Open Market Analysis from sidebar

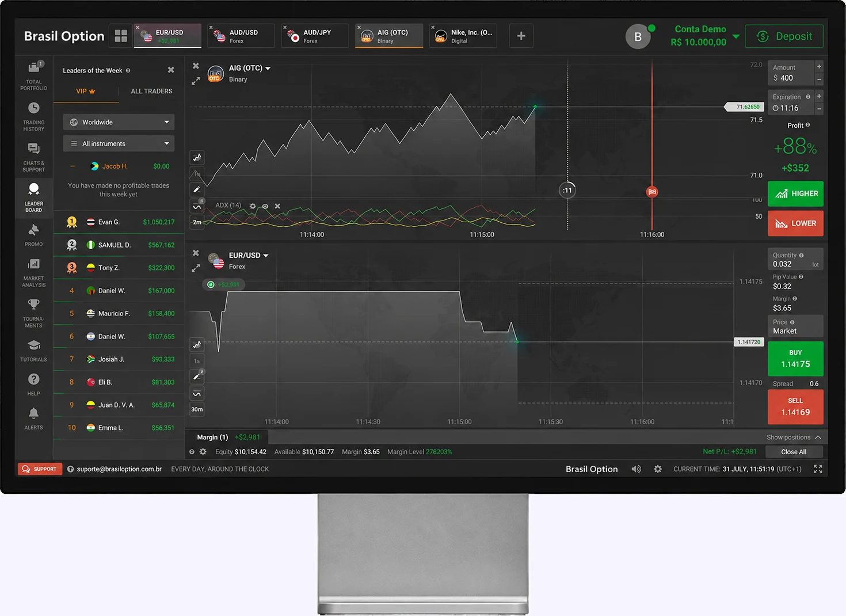tap(34, 272)
